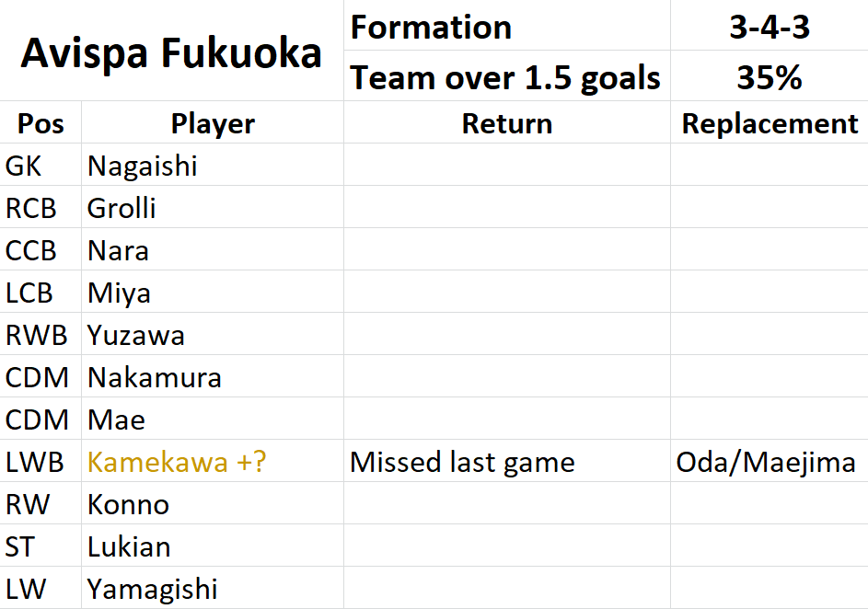Click the Pos column header
Screen dimensions: 868x609
pos(41,122)
